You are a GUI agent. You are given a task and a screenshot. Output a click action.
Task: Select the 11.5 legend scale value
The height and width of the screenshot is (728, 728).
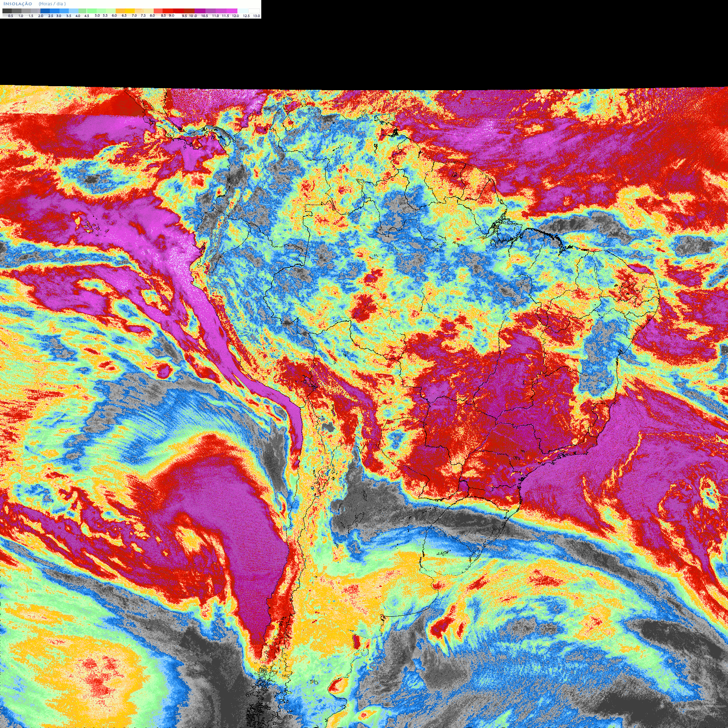[x=225, y=16]
